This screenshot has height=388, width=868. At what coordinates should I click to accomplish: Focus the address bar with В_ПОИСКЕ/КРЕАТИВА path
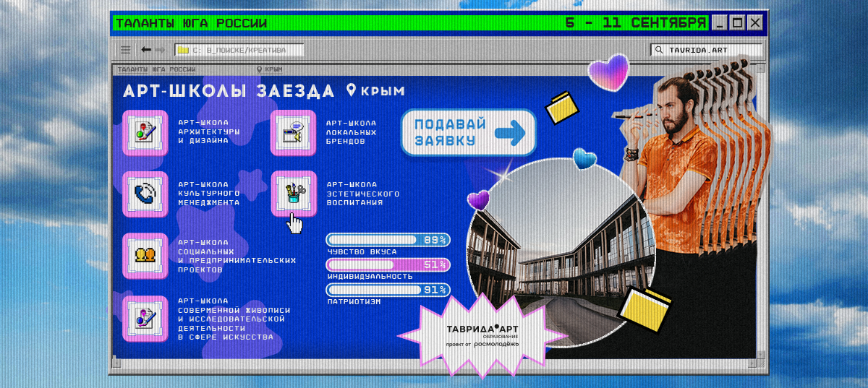(239, 50)
